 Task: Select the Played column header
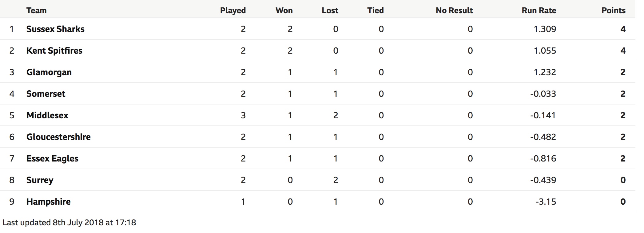pyautogui.click(x=233, y=10)
